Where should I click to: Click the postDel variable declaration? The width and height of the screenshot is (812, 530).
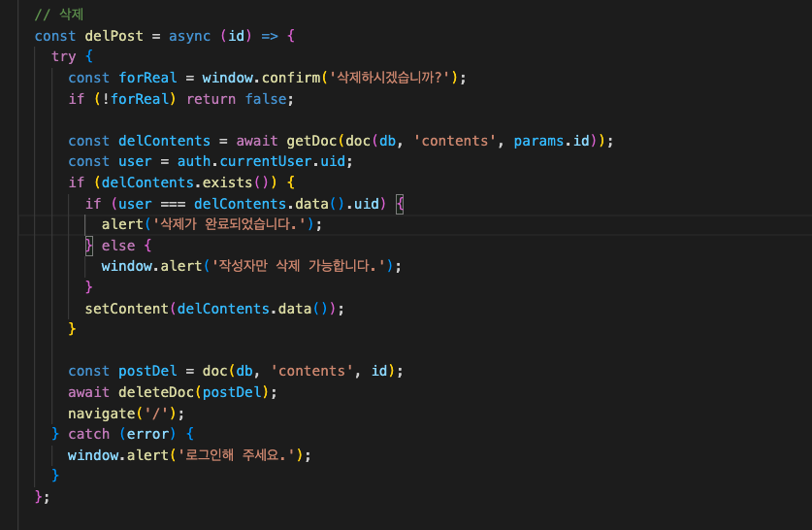pos(147,371)
